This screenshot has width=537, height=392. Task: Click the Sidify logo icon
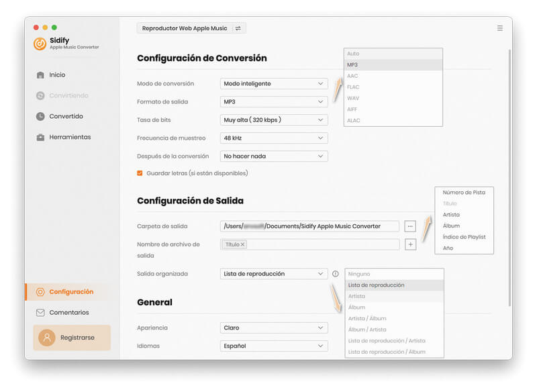40,44
